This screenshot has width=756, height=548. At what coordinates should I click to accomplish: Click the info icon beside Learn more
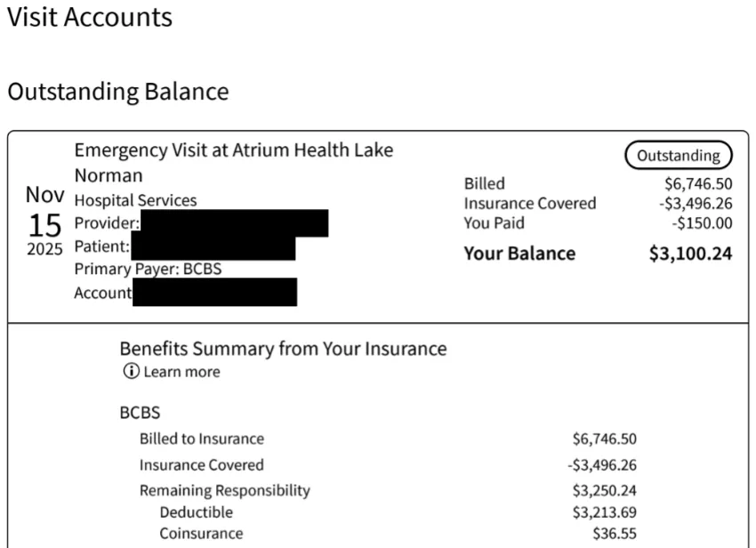pos(131,371)
